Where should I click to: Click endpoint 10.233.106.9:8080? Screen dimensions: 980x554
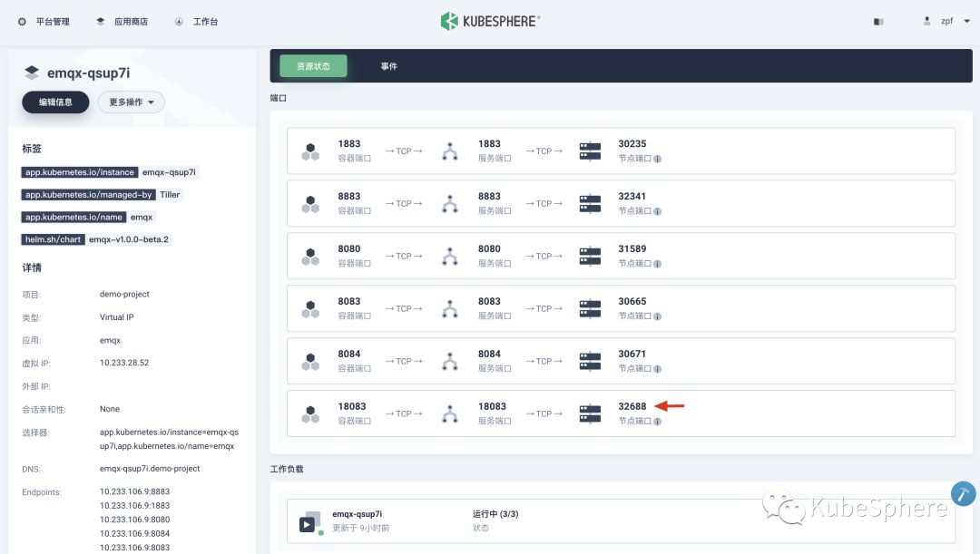pos(134,520)
